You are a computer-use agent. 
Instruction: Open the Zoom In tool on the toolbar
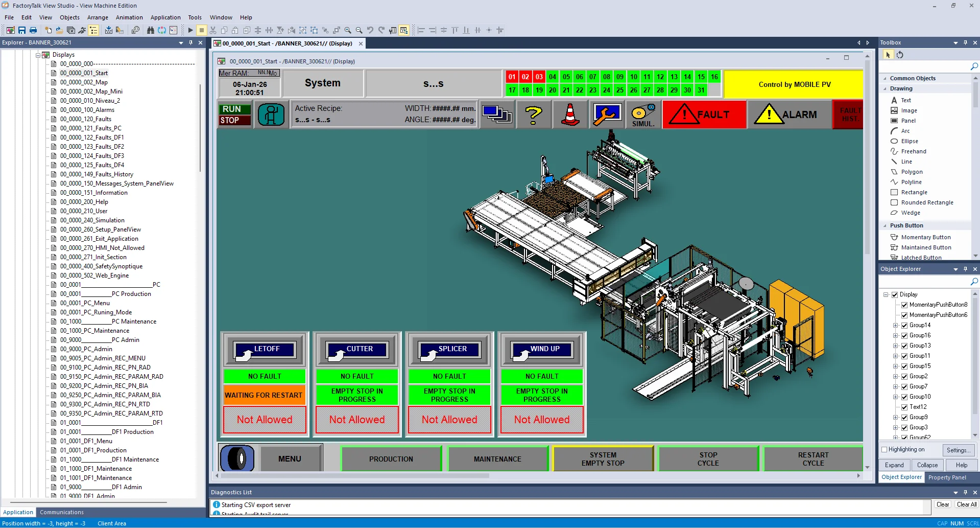[348, 30]
